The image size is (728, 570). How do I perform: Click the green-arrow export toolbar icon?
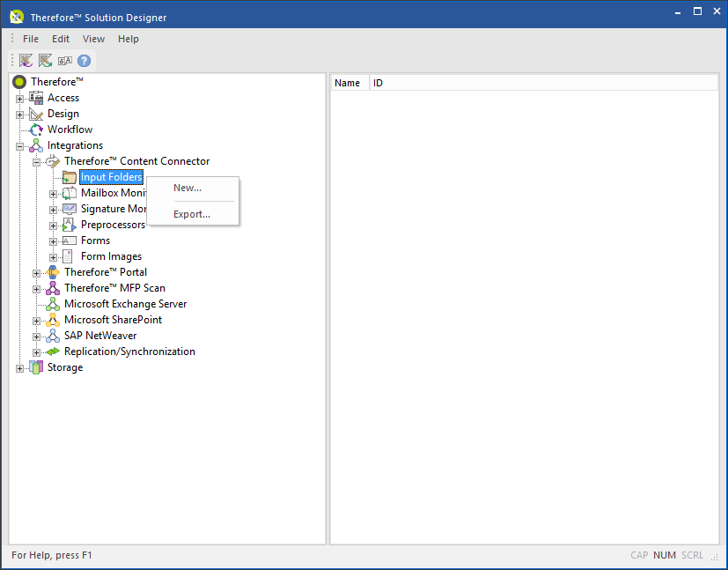44,60
